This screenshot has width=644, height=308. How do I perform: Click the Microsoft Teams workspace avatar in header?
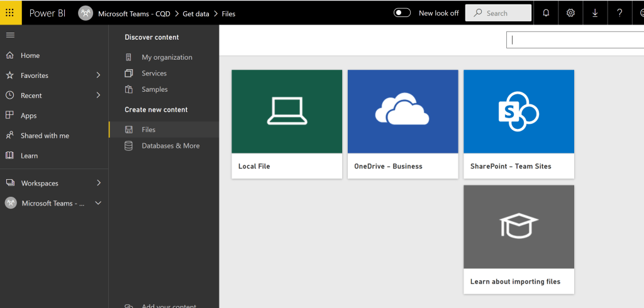[x=86, y=13]
